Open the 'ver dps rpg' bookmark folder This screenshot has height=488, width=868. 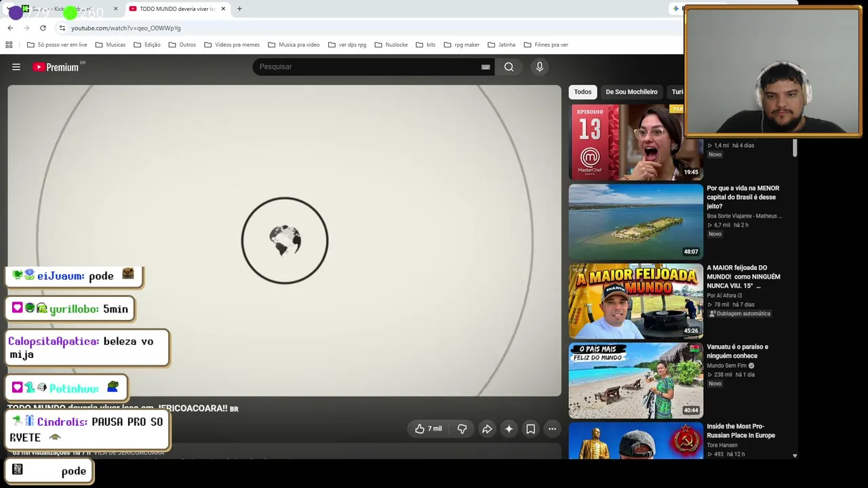(347, 45)
